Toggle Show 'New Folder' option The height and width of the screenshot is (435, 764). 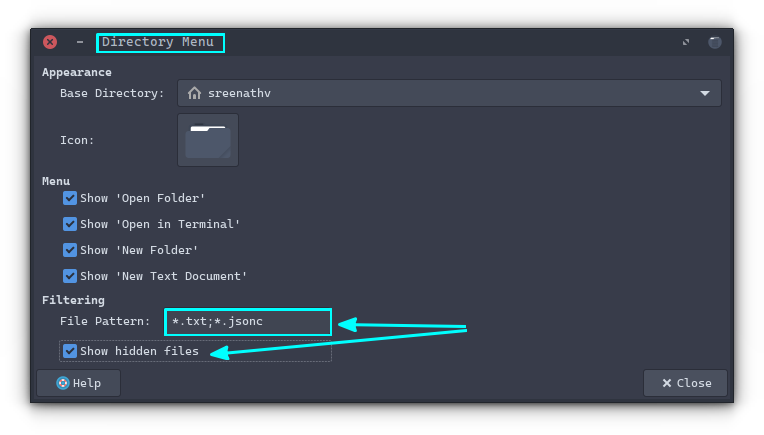(70, 250)
